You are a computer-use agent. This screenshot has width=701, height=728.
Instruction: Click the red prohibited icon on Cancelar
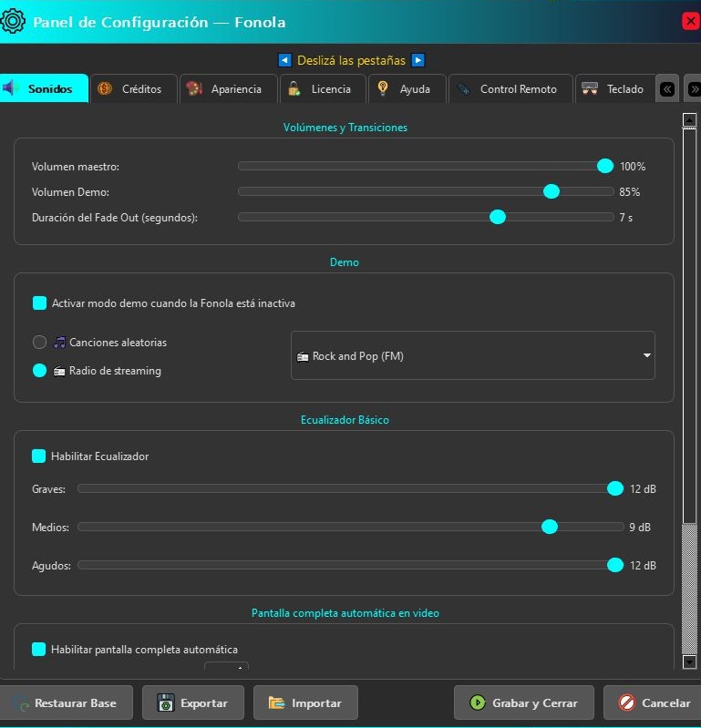(626, 702)
